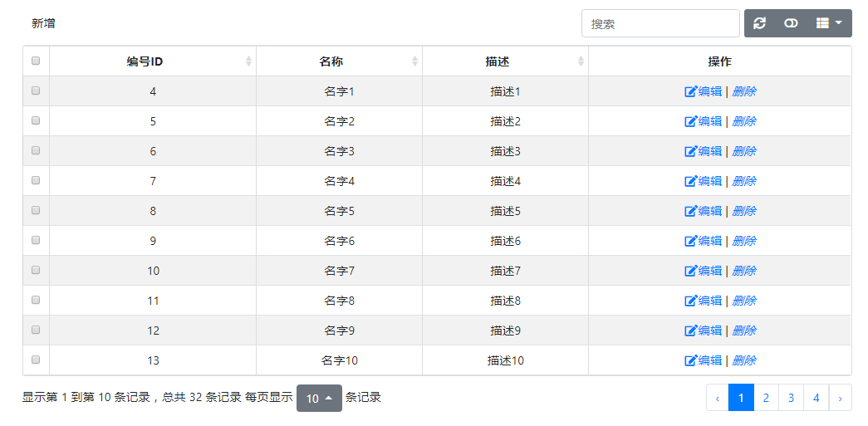The height and width of the screenshot is (426, 868).
Task: Click edit icon for 名字2 row
Action: 690,121
